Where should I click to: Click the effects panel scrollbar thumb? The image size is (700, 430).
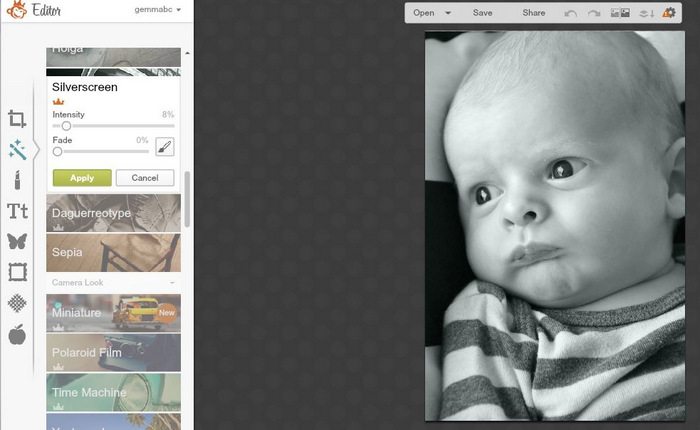187,199
